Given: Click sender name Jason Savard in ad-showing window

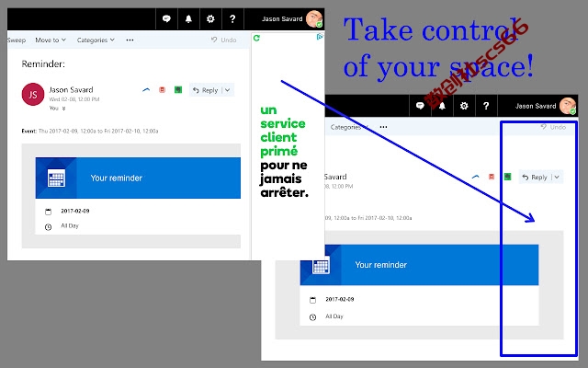Looking at the screenshot, I should [x=71, y=90].
